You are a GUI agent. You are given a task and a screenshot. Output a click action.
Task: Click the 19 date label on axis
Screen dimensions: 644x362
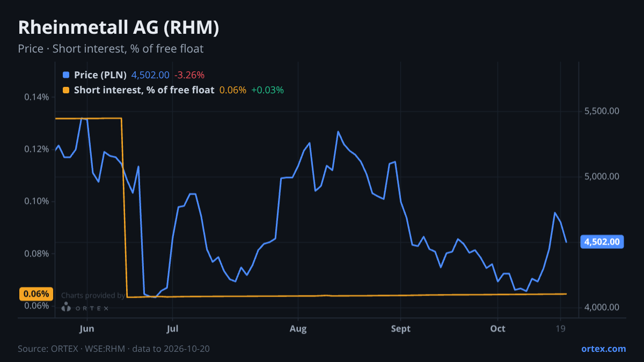click(x=561, y=329)
